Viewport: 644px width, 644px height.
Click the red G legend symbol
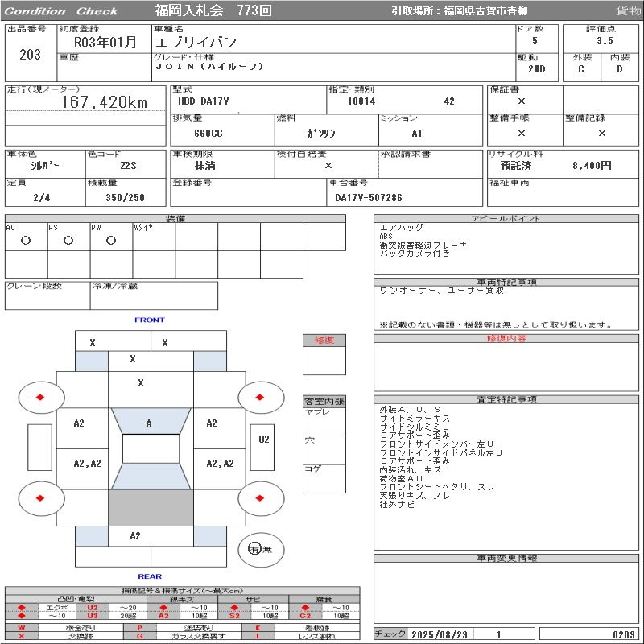tap(139, 636)
